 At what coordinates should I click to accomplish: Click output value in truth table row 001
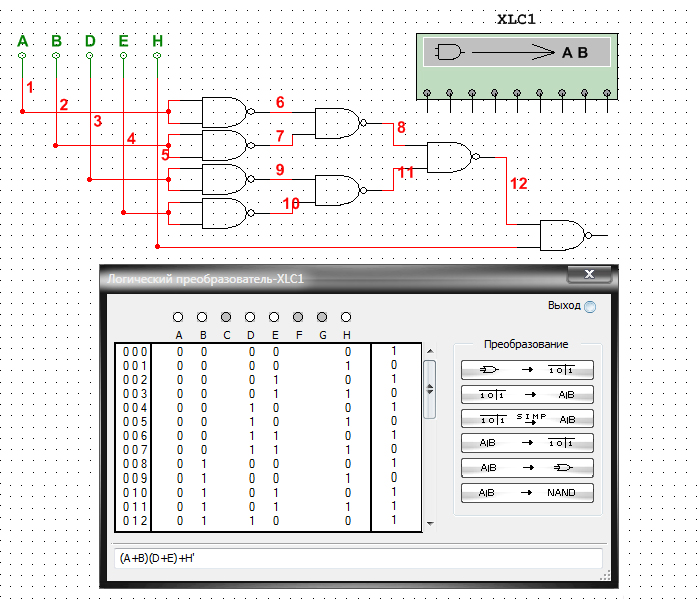pyautogui.click(x=394, y=365)
